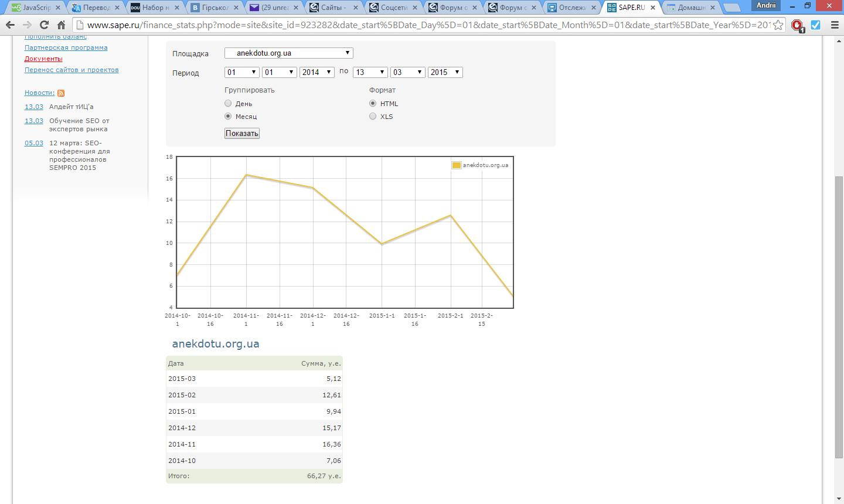
Task: Open the Chrome hamburger menu
Action: (x=835, y=25)
